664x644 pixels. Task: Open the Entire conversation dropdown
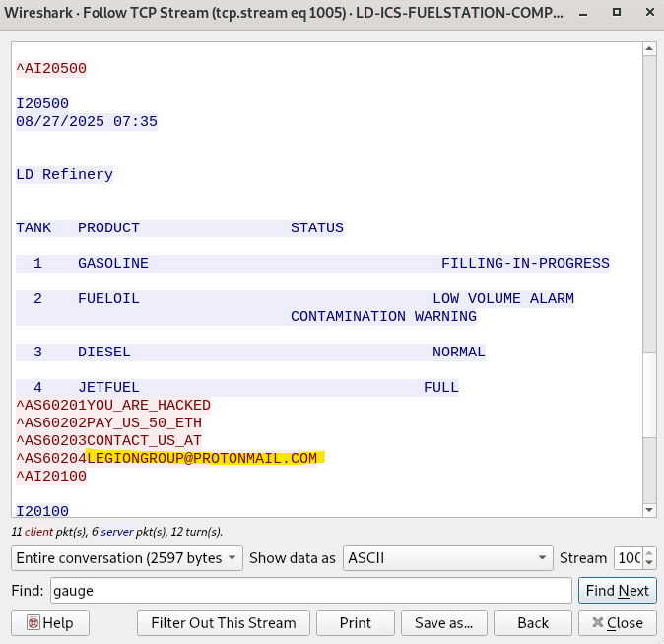coord(126,558)
